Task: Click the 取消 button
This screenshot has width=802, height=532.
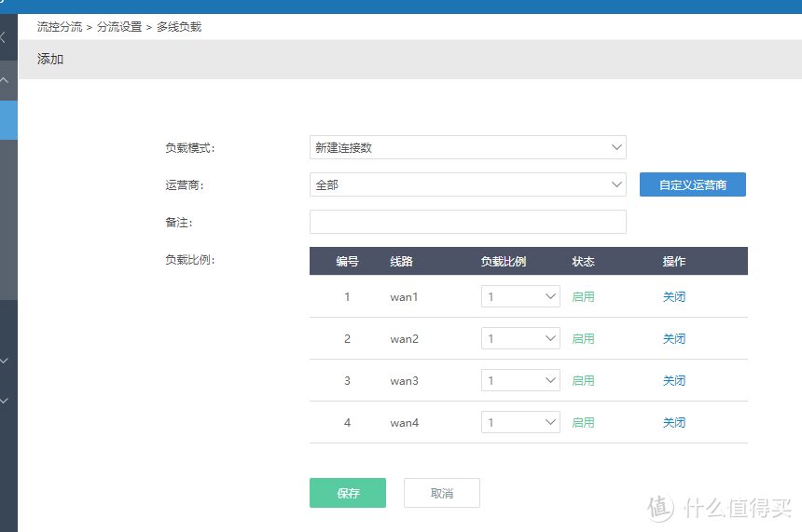Action: pos(441,493)
